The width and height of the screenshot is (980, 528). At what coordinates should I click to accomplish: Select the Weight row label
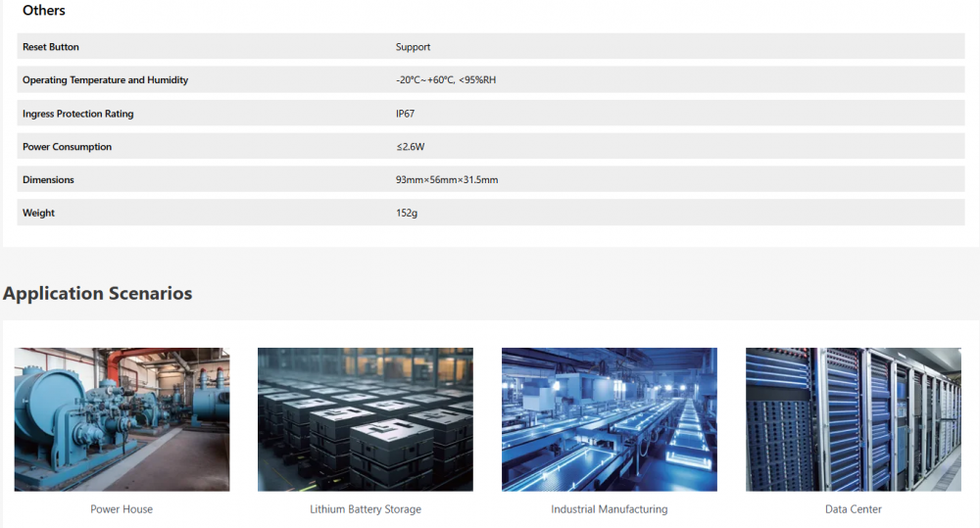tap(38, 213)
